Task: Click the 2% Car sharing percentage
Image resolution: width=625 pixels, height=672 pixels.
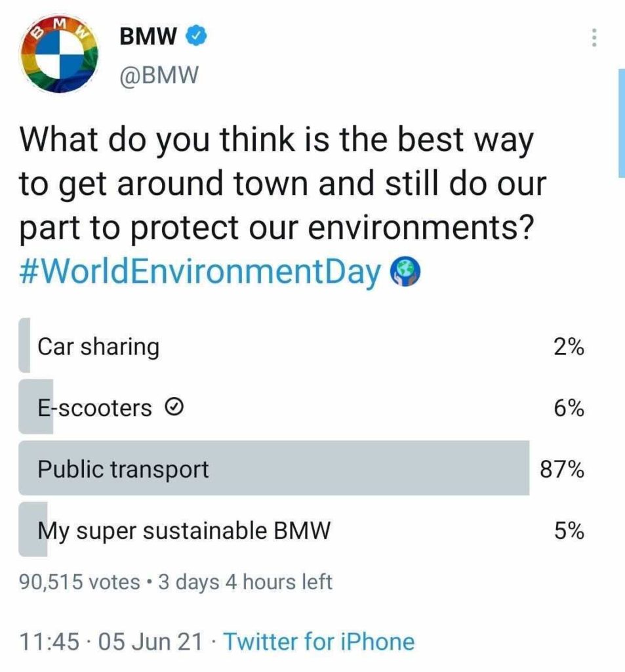Action: [569, 346]
